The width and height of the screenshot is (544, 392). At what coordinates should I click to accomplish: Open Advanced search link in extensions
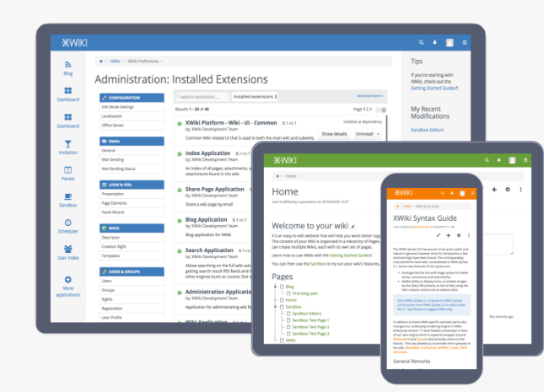370,96
